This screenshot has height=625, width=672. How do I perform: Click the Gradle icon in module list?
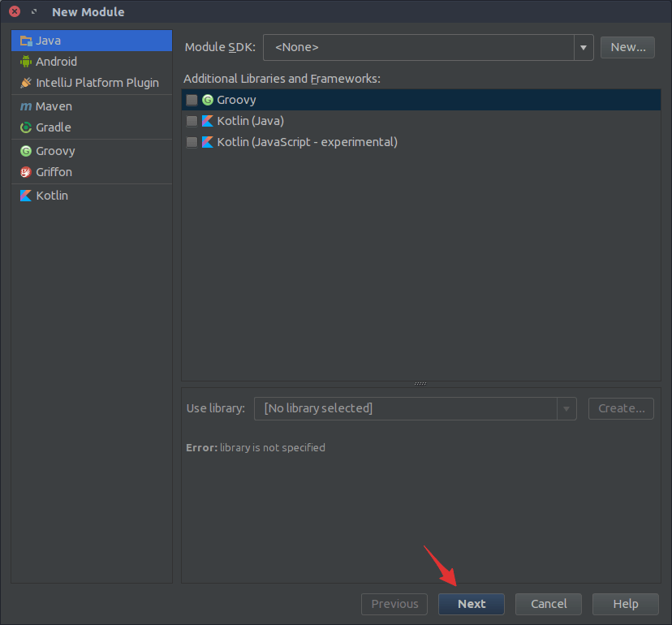coord(26,127)
